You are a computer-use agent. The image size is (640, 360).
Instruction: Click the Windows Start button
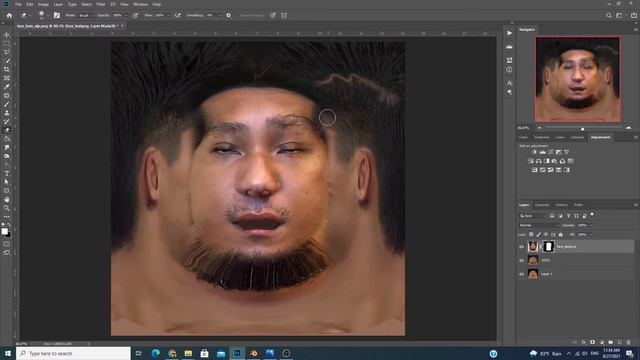point(8,353)
